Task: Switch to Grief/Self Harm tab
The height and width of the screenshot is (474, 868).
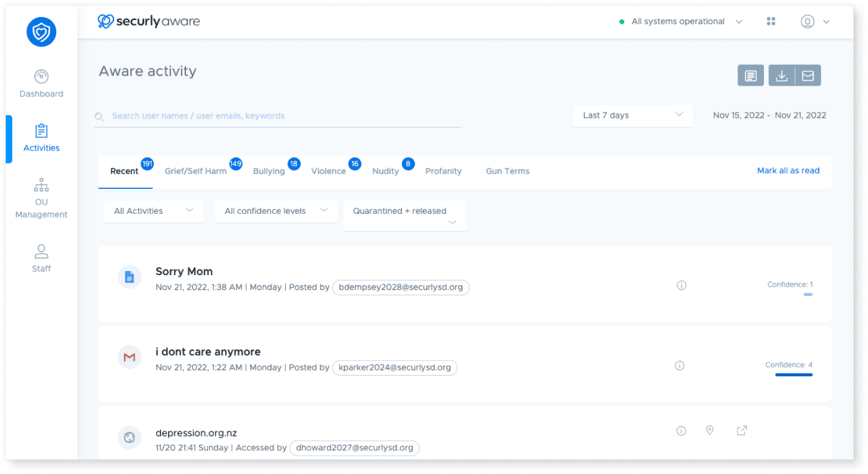Action: pyautogui.click(x=196, y=171)
